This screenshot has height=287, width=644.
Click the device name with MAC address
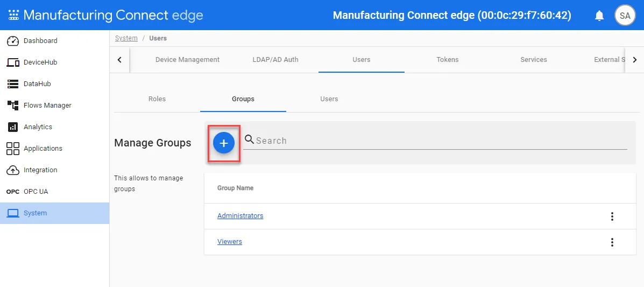(452, 15)
